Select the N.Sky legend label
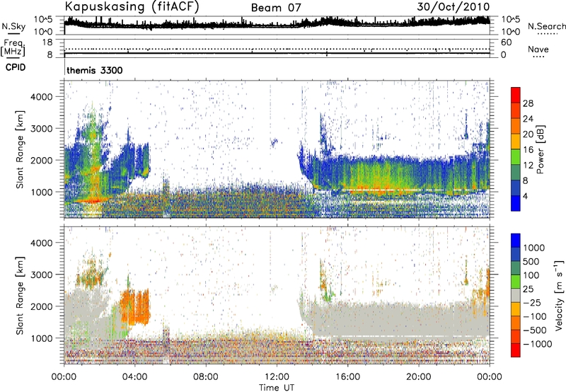This screenshot has height=392, width=566. click(x=13, y=26)
